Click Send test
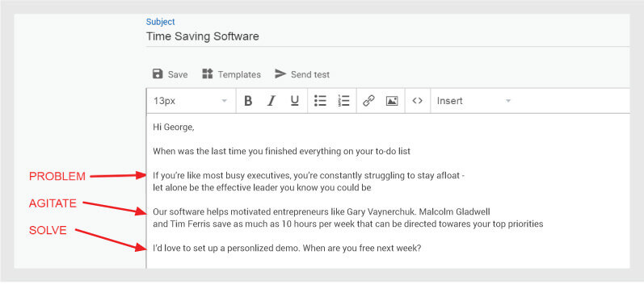 (310, 75)
